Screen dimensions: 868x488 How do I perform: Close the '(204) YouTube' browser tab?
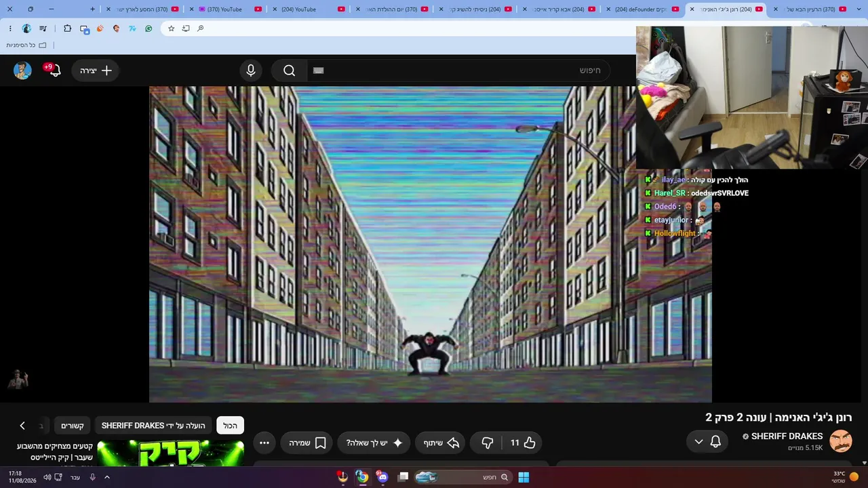coord(275,9)
